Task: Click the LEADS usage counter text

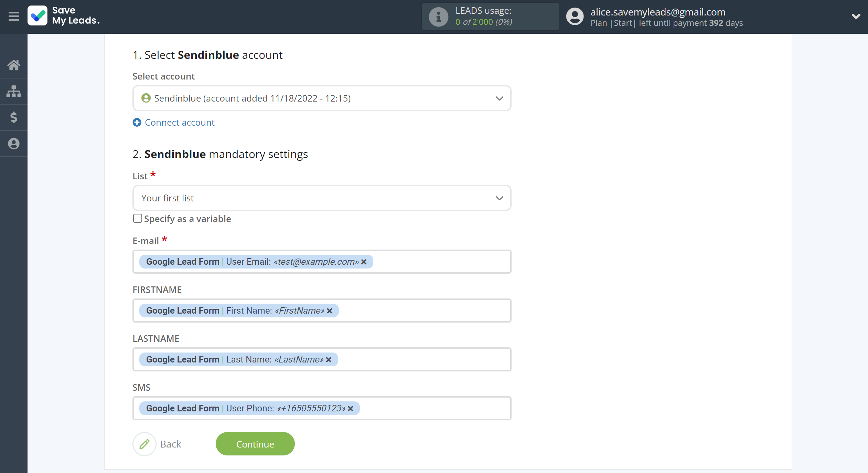Action: pyautogui.click(x=484, y=22)
